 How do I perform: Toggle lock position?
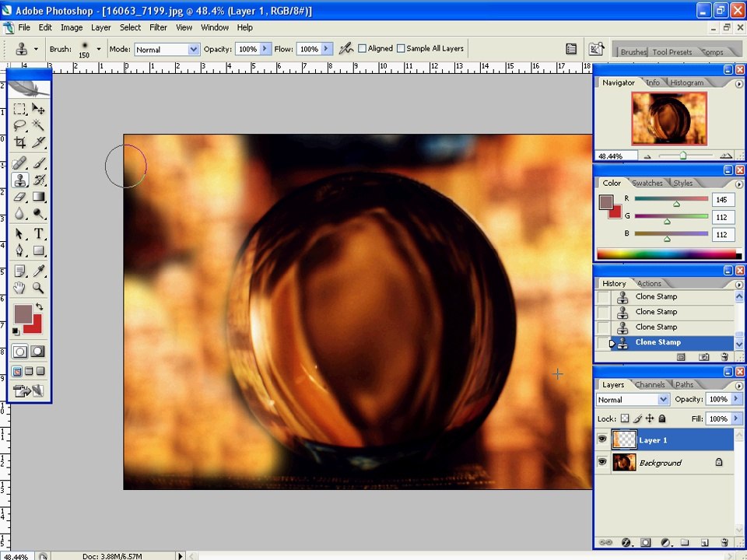coord(649,418)
